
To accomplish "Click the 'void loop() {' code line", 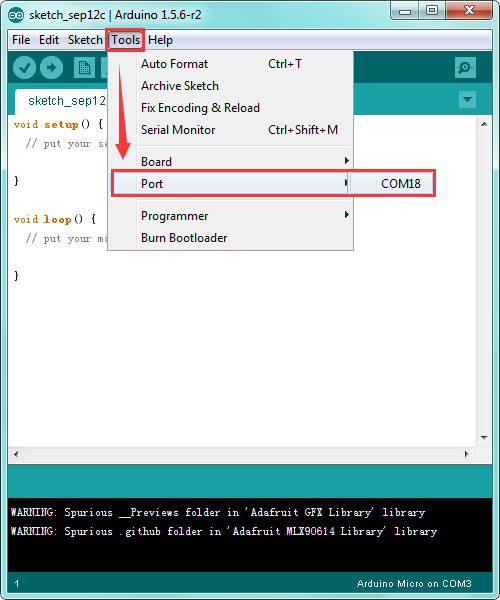I will point(55,219).
